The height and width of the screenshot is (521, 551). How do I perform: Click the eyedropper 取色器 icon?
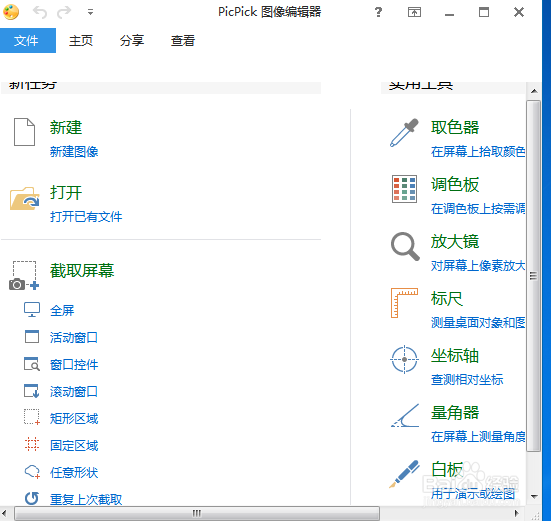[x=404, y=132]
